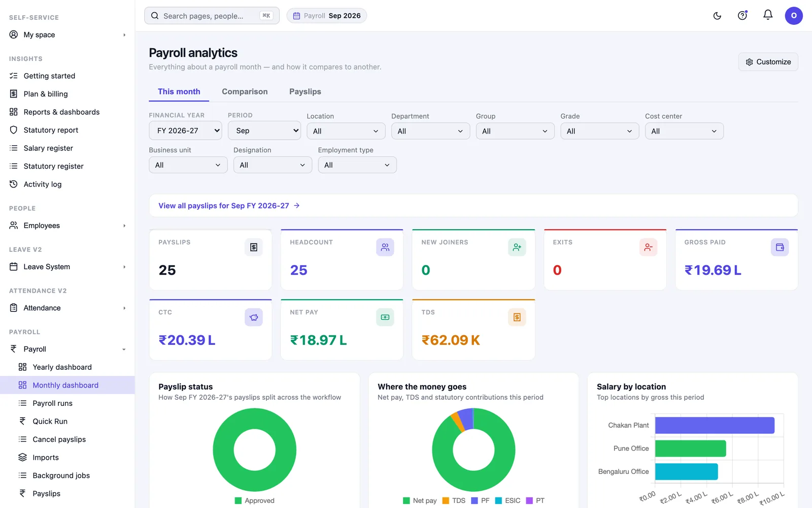The width and height of the screenshot is (812, 508).
Task: Click the Chakan Plant bar
Action: point(715,425)
